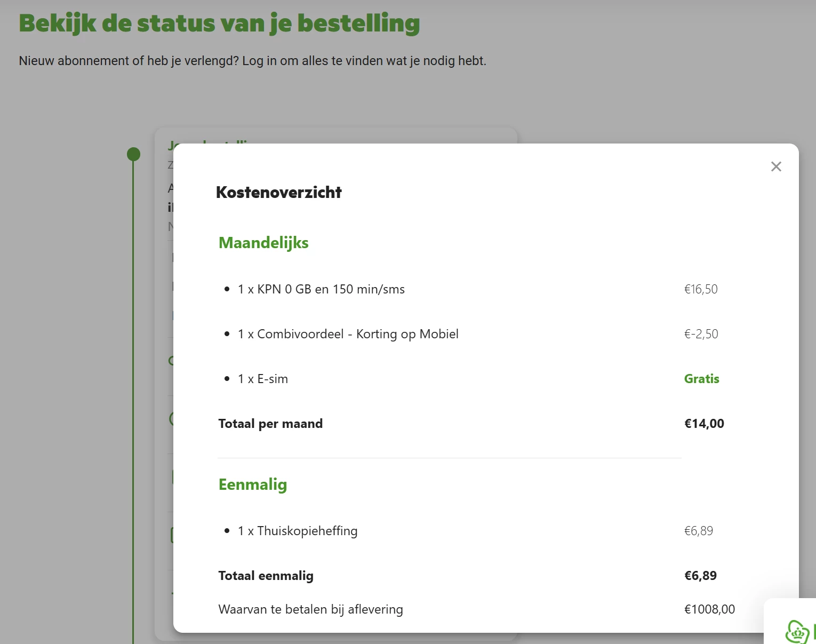The height and width of the screenshot is (644, 816).
Task: Click the Totaal eenmalig label
Action: pos(266,576)
